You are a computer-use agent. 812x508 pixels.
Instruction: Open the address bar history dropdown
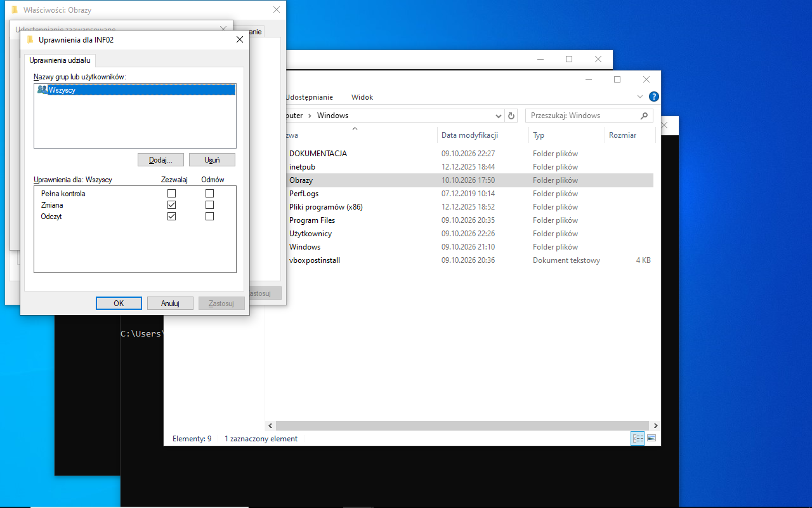pos(499,116)
